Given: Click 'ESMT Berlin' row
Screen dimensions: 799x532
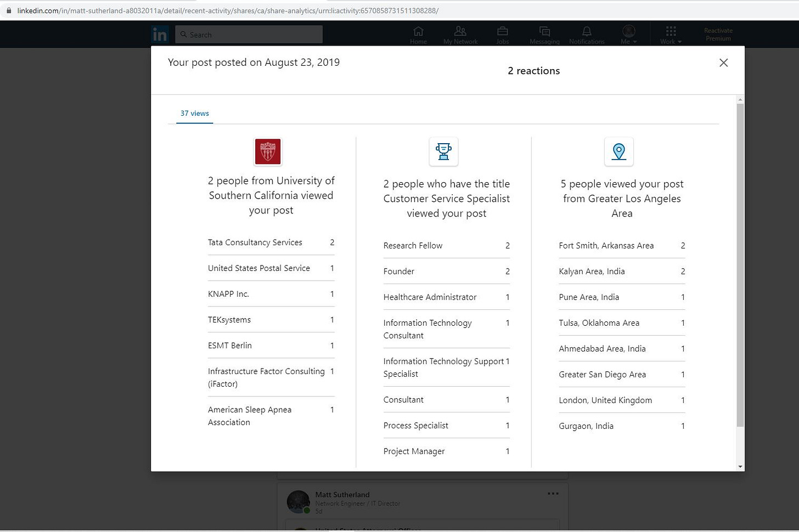Looking at the screenshot, I should pyautogui.click(x=271, y=346).
